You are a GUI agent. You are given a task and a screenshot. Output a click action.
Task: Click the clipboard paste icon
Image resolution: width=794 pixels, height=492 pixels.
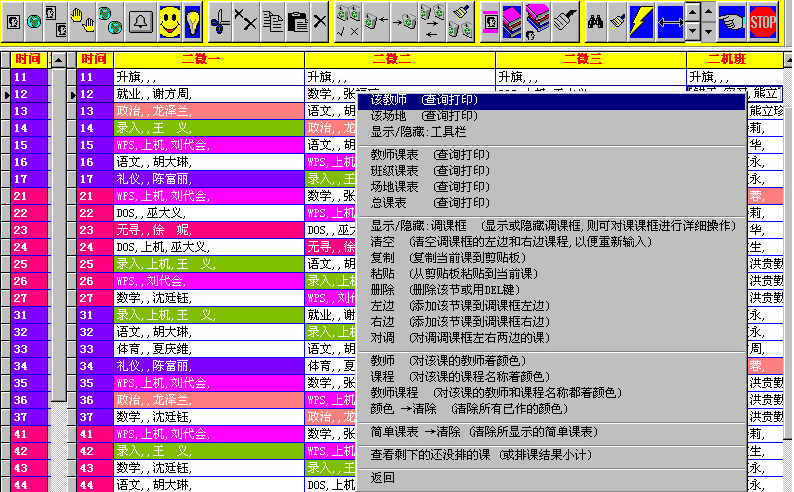tap(296, 20)
